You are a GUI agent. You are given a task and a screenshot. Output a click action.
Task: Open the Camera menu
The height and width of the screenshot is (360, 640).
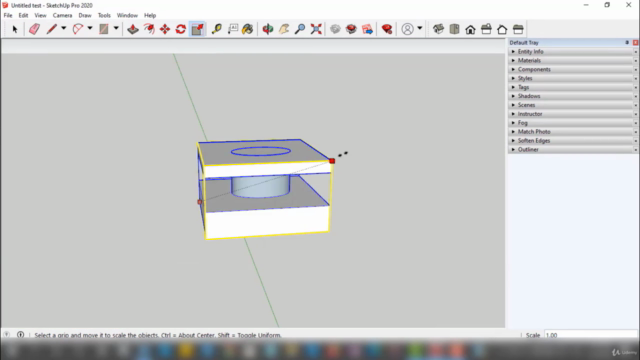62,16
